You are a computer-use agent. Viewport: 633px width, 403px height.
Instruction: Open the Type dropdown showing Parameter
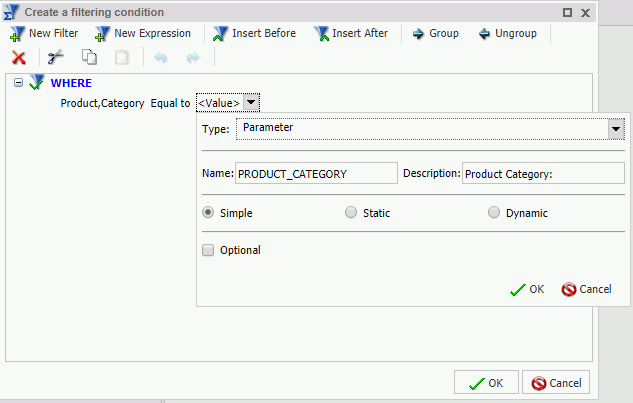pos(616,129)
